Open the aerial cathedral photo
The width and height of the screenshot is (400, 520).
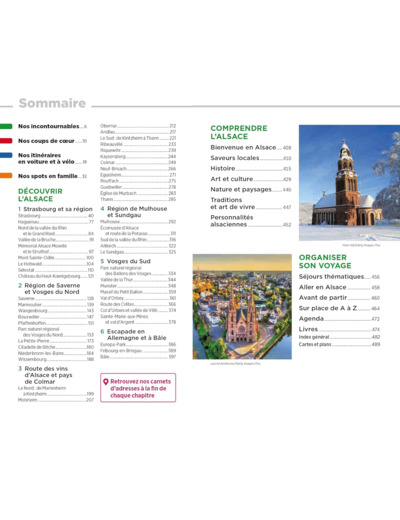click(242, 307)
